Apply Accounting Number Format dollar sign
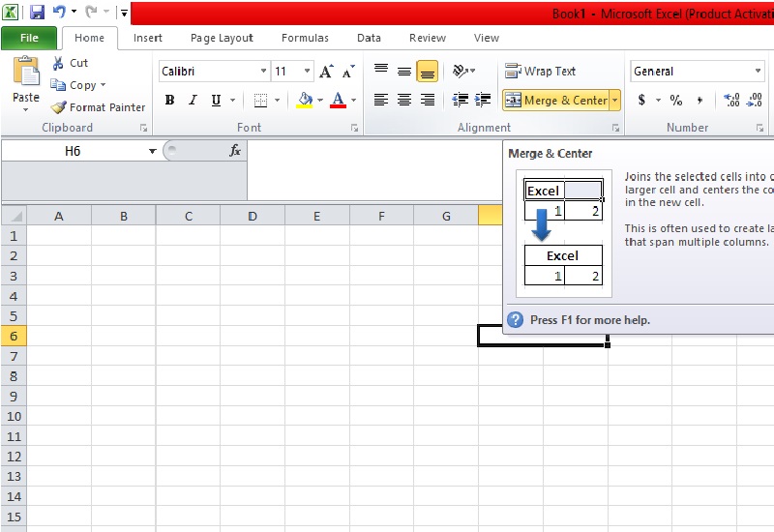774x532 pixels. click(x=641, y=101)
